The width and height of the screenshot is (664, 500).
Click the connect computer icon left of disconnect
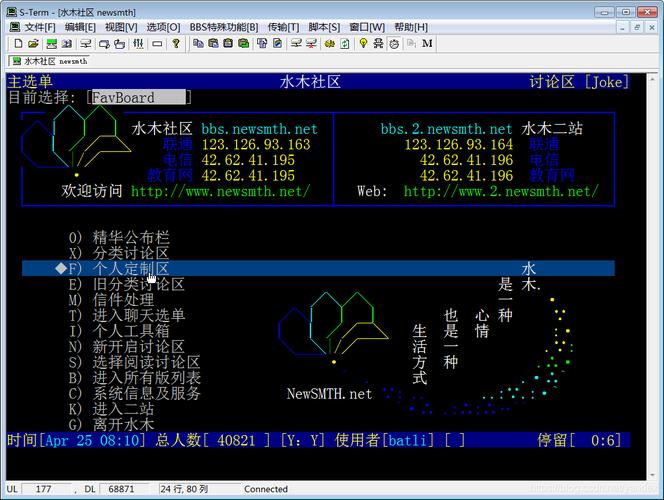(x=296, y=43)
